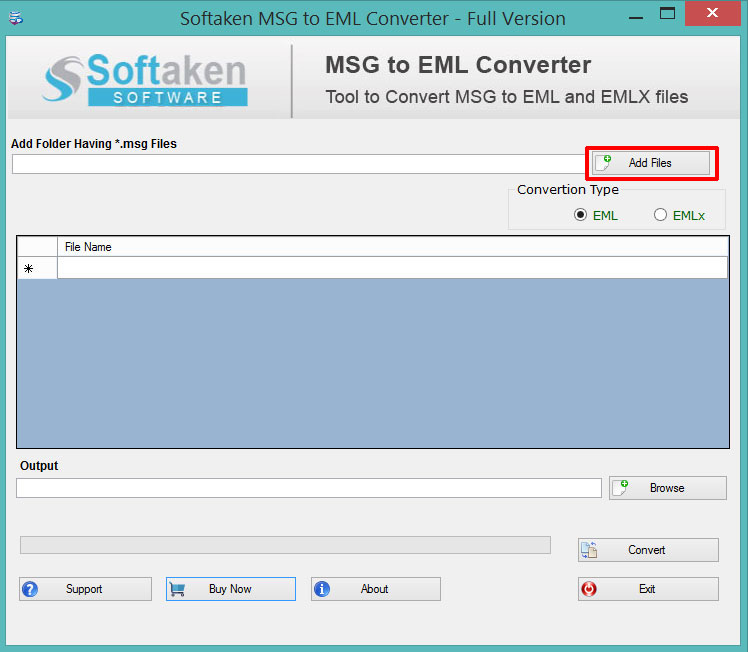The width and height of the screenshot is (748, 652).
Task: Click the Buy Now button
Action: (x=231, y=589)
